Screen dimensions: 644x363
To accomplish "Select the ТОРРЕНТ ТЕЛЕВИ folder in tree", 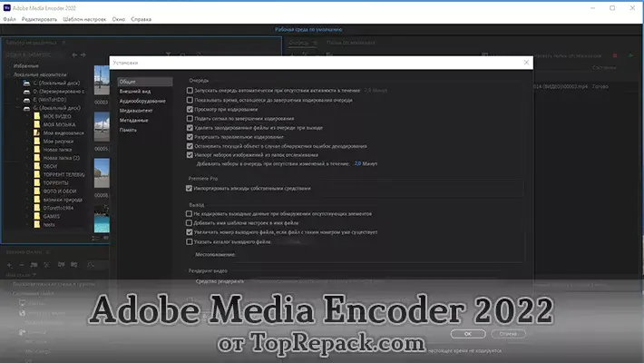I will tap(64, 175).
